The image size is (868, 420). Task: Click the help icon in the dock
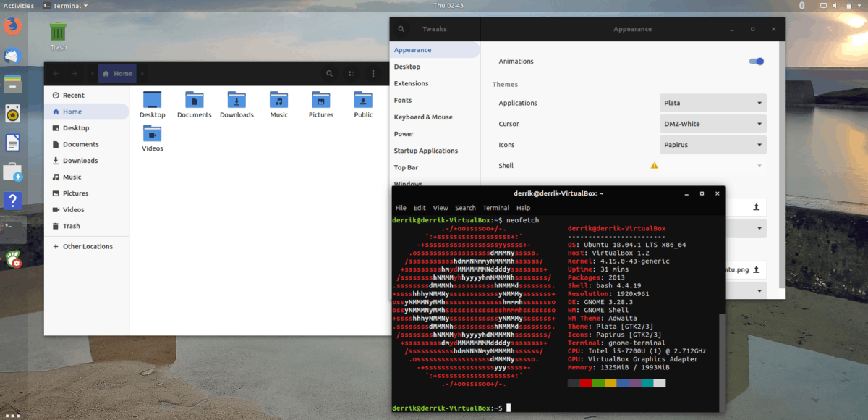(13, 201)
